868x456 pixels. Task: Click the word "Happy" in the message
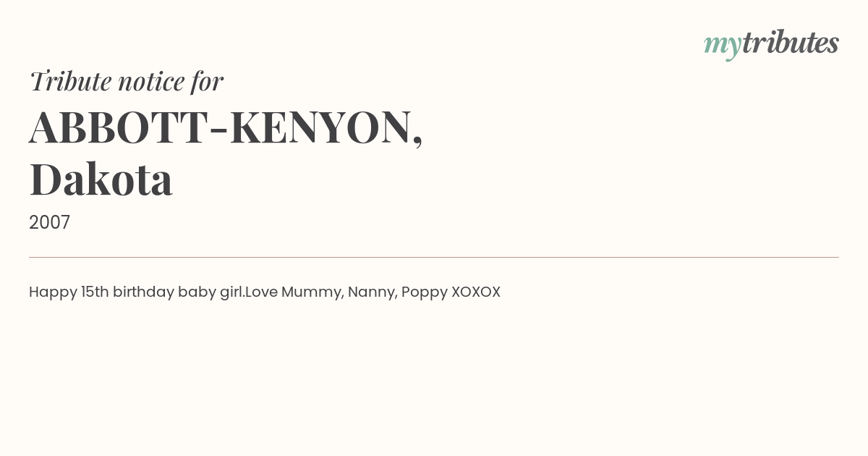(x=53, y=292)
